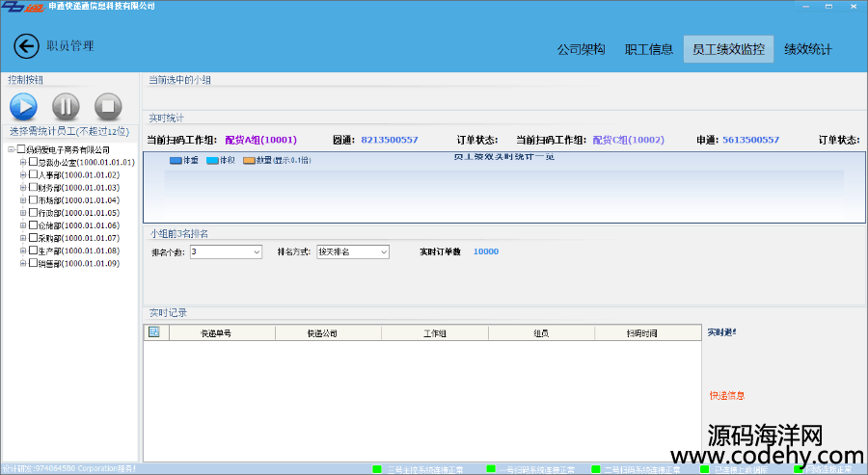
Task: Click the table icon in the grid header corner
Action: pos(153,332)
